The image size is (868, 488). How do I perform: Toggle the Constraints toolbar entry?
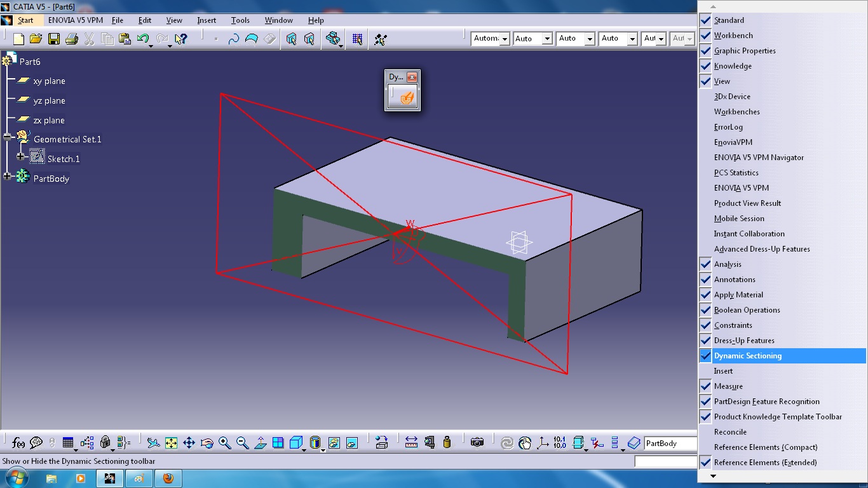782,325
